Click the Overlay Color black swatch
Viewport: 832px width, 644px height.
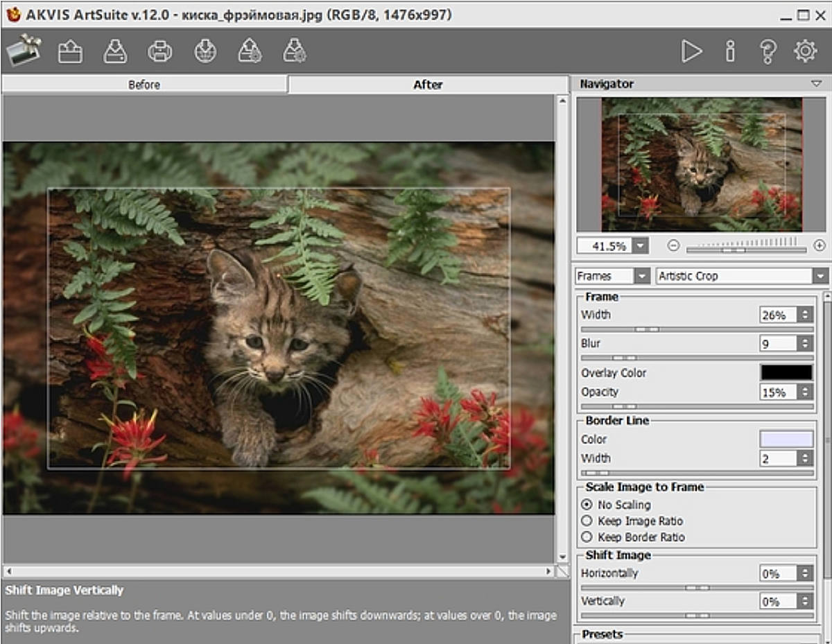(786, 372)
